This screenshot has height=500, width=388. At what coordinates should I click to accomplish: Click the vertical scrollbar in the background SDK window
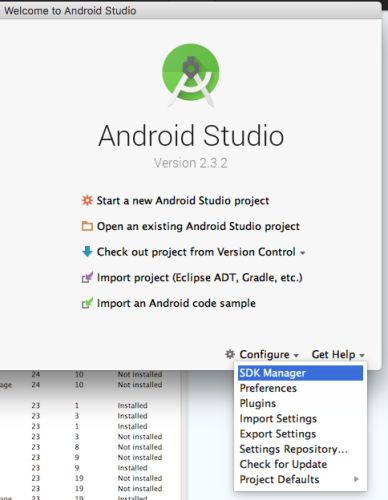tap(184, 435)
